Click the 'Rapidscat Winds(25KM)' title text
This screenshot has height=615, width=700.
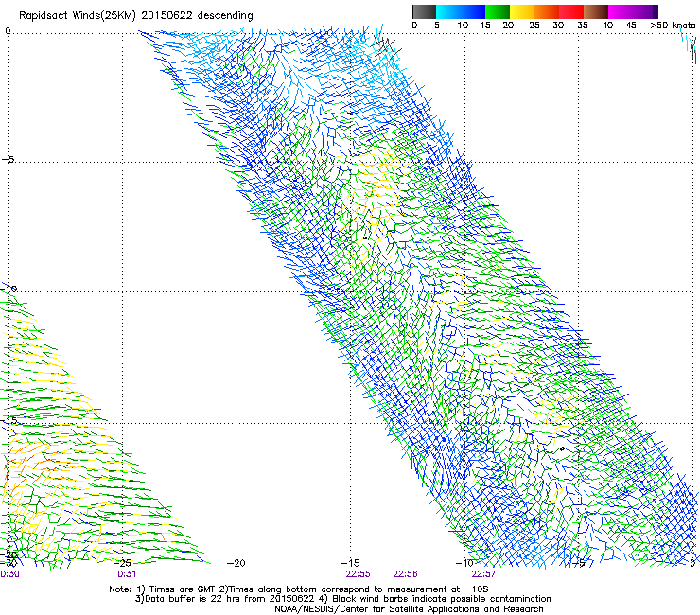(x=77, y=16)
